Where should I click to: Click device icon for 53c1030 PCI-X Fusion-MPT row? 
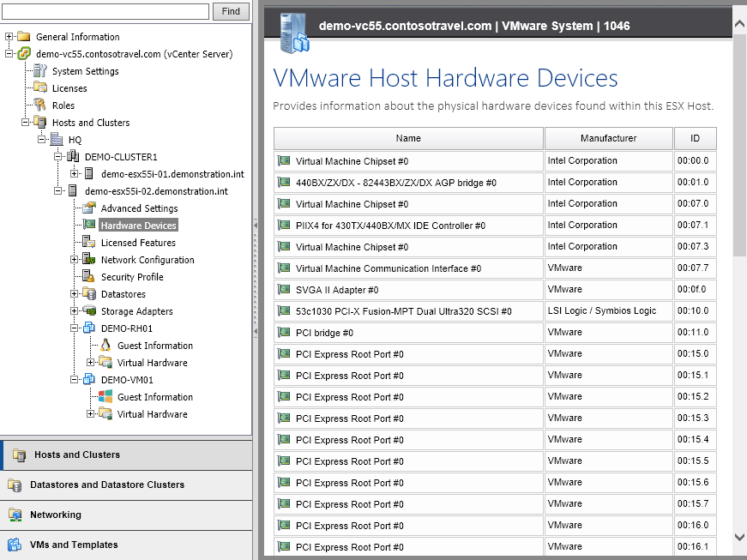click(284, 310)
